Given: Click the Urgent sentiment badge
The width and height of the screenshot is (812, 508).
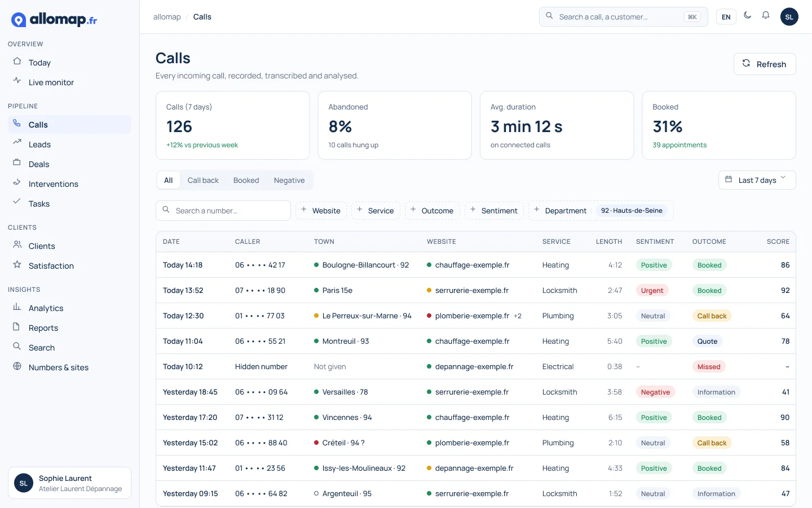Looking at the screenshot, I should 652,290.
